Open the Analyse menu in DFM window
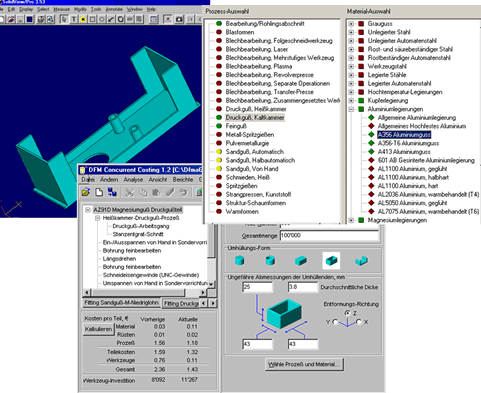 click(x=133, y=179)
